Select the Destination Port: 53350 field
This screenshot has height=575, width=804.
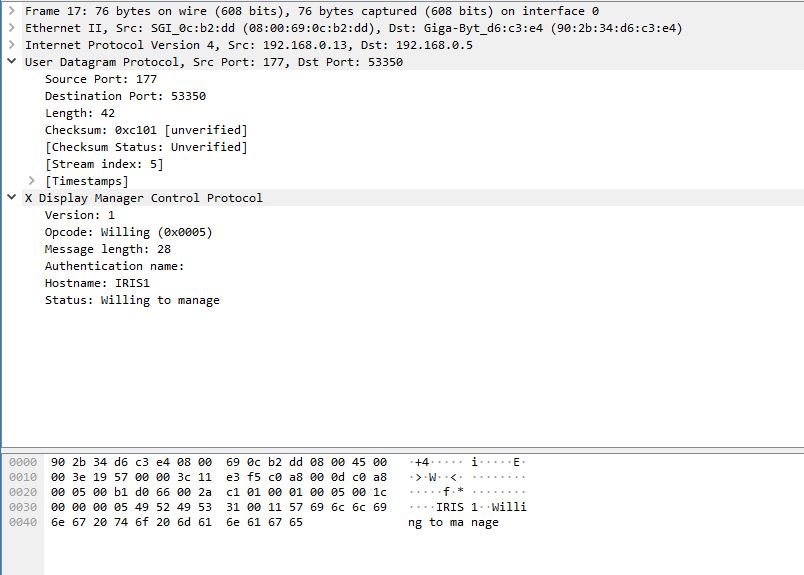(x=125, y=96)
